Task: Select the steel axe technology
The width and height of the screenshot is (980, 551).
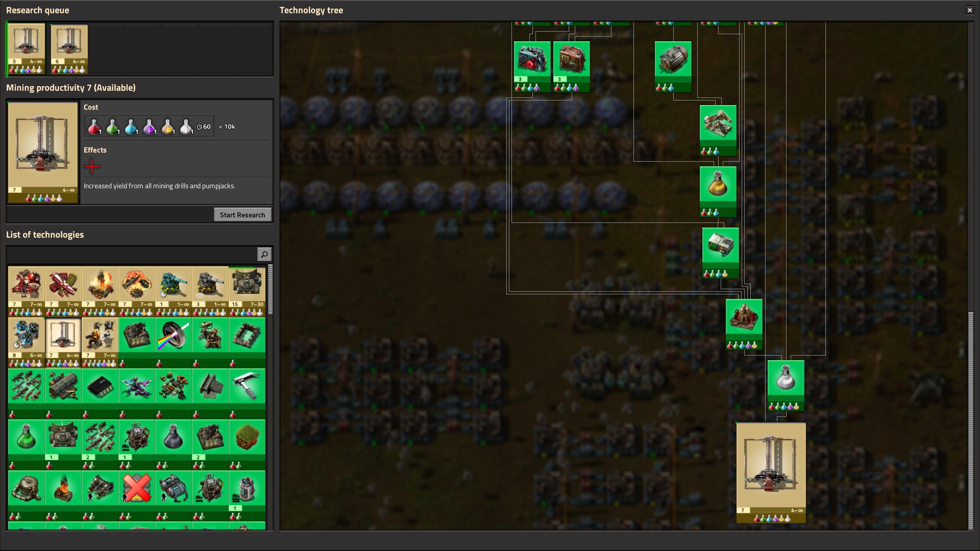Action: pyautogui.click(x=247, y=393)
